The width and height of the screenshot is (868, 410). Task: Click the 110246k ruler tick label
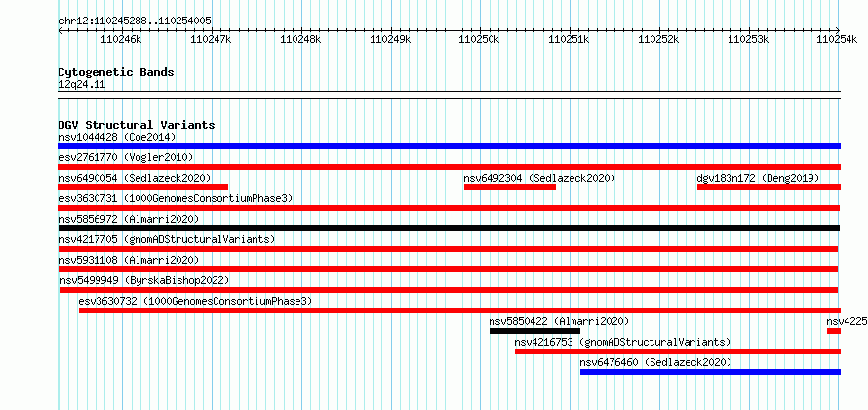point(121,40)
